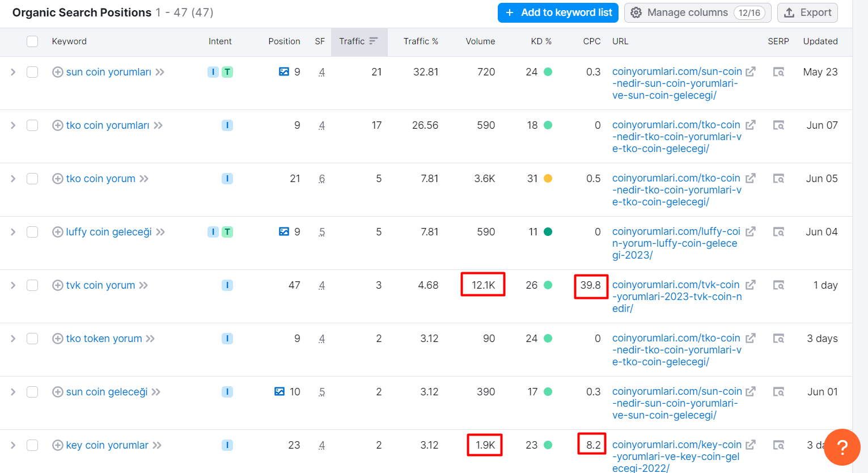Add tko coin yorumları via plus icon

click(57, 125)
